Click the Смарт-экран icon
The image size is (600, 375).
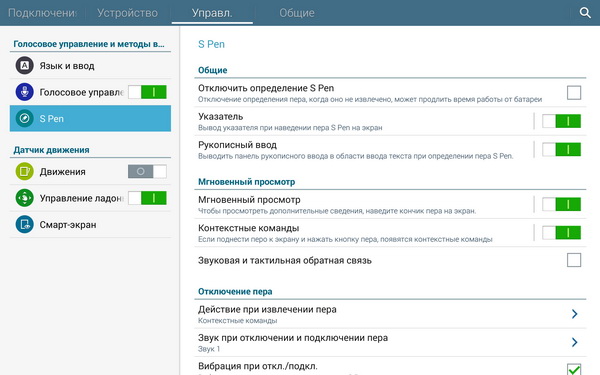coord(24,224)
